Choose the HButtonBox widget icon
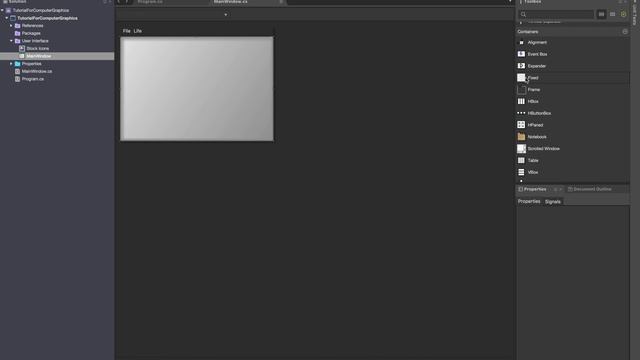 (x=521, y=113)
